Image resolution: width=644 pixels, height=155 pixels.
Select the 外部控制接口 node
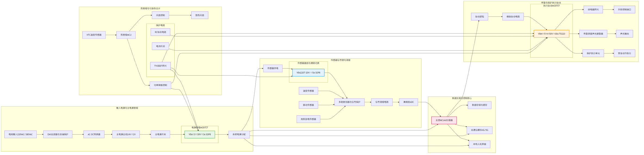pos(624,10)
